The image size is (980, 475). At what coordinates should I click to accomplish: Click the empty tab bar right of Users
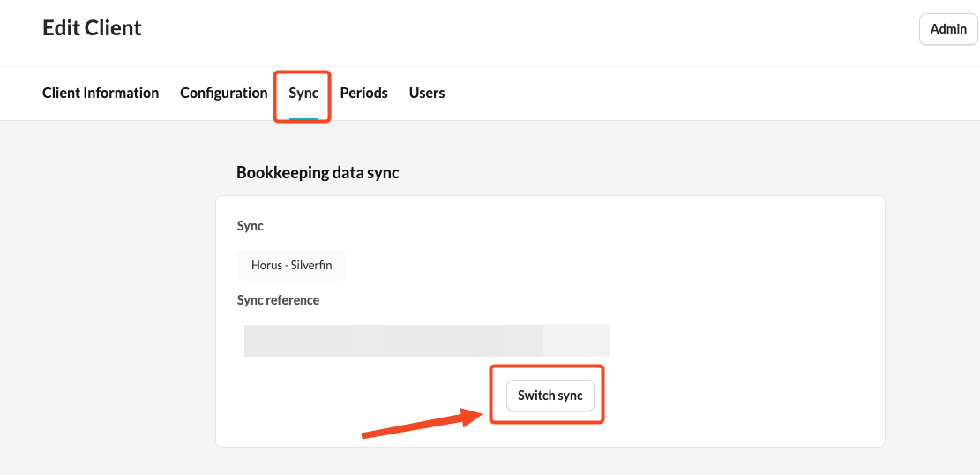(x=706, y=93)
